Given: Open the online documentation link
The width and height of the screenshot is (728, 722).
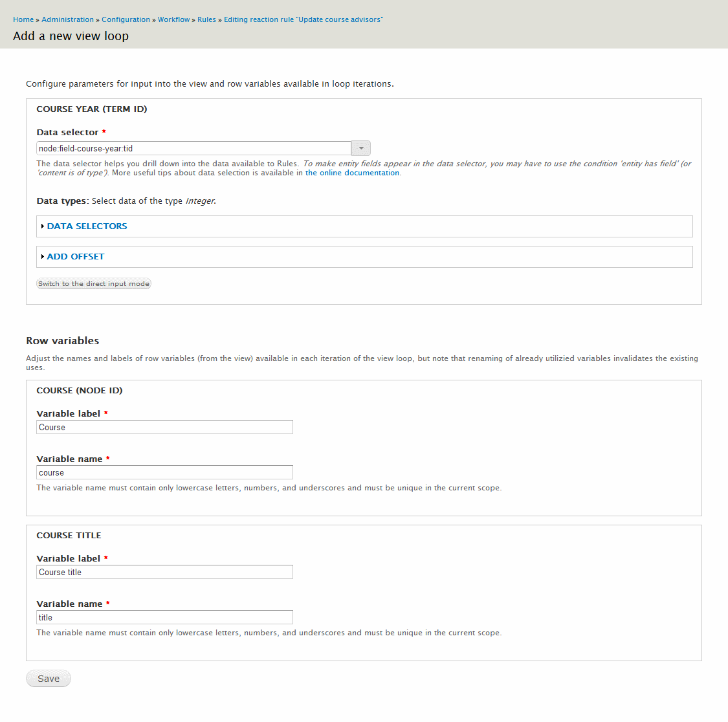Looking at the screenshot, I should [352, 172].
